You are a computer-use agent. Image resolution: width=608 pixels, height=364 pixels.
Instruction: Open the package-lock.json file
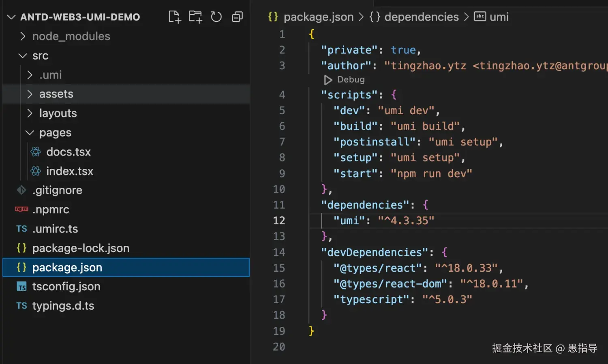81,248
